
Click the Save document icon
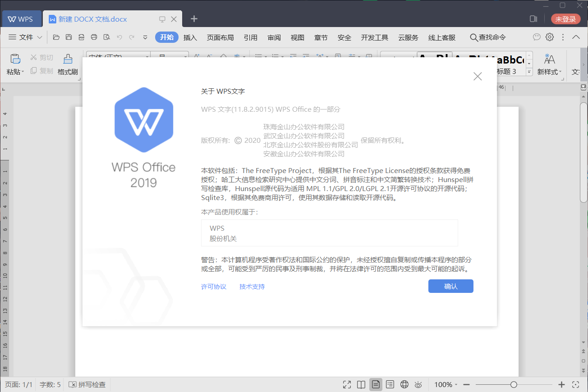click(69, 37)
